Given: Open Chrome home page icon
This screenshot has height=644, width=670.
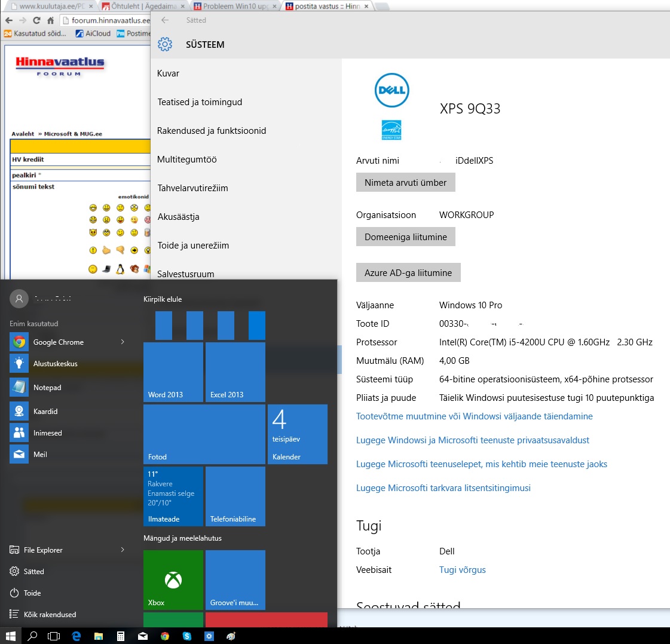Looking at the screenshot, I should click(50, 20).
